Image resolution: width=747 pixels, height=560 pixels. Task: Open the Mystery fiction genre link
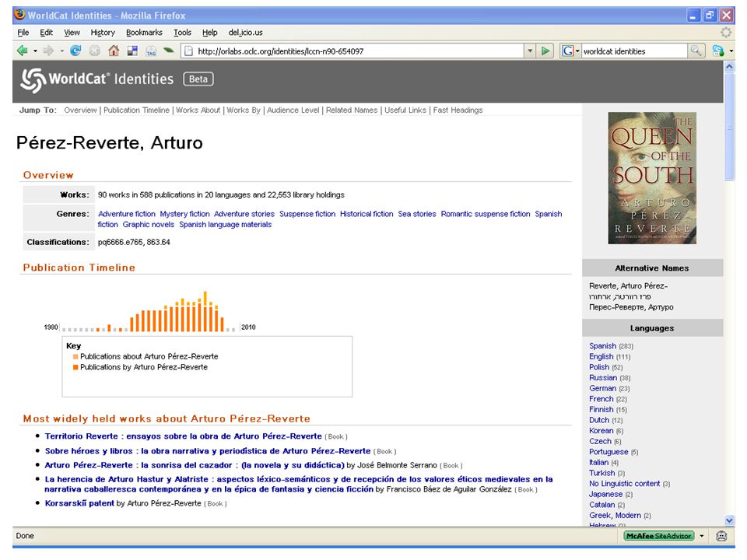click(185, 214)
